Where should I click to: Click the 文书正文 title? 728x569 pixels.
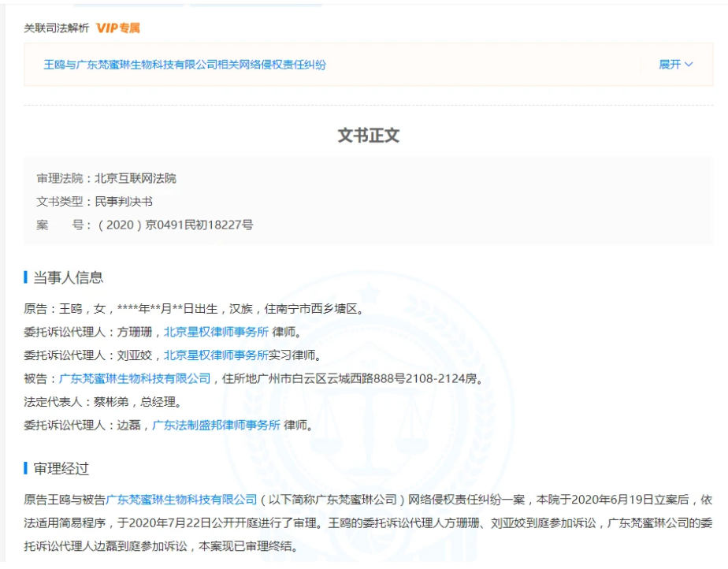point(369,136)
